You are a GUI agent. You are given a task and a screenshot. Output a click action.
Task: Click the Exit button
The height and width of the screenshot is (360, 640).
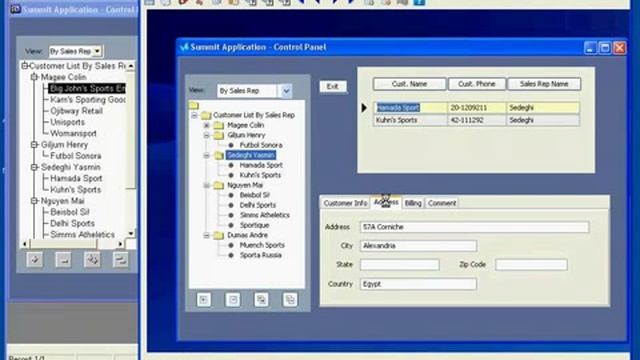333,87
